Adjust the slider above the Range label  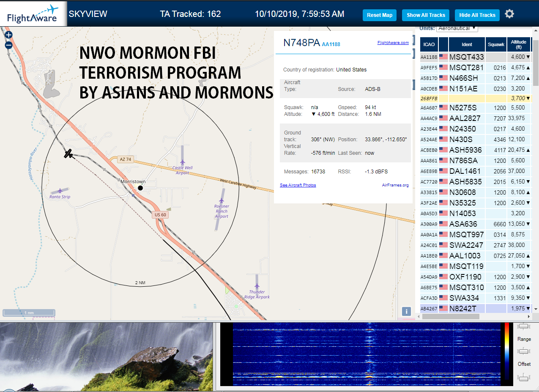pyautogui.click(x=524, y=326)
